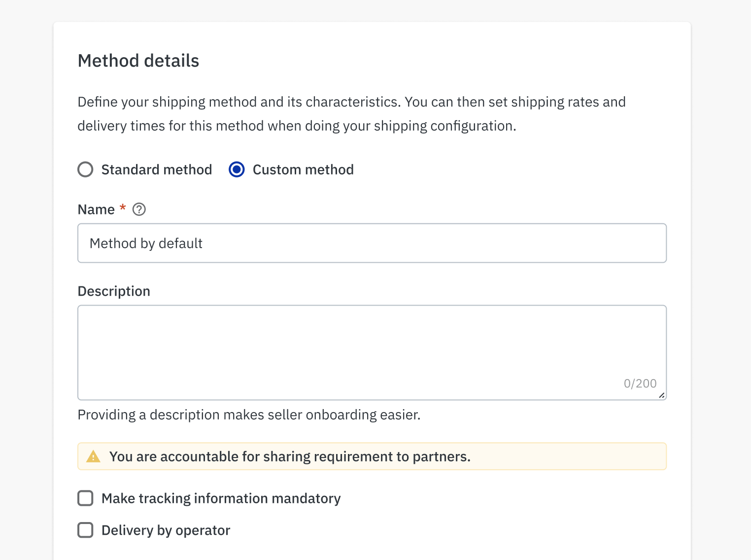This screenshot has width=751, height=560.
Task: Click the description textarea resize handle
Action: [661, 395]
